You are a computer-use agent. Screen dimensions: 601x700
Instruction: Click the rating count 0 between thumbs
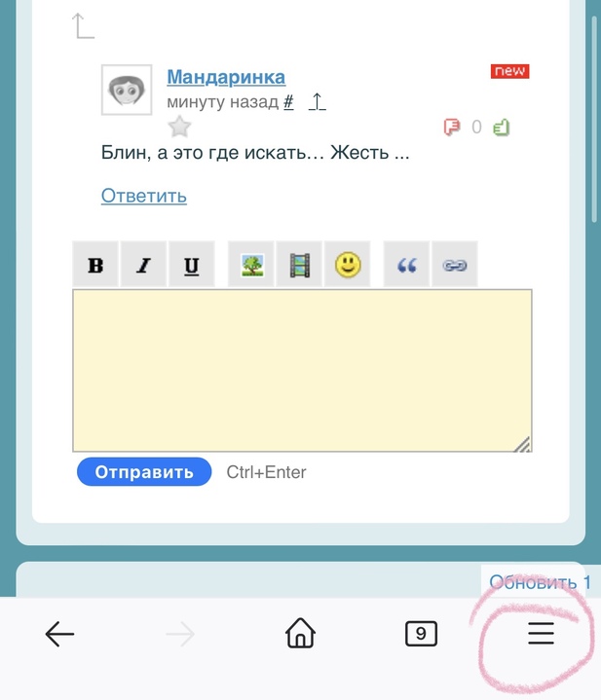coord(476,128)
